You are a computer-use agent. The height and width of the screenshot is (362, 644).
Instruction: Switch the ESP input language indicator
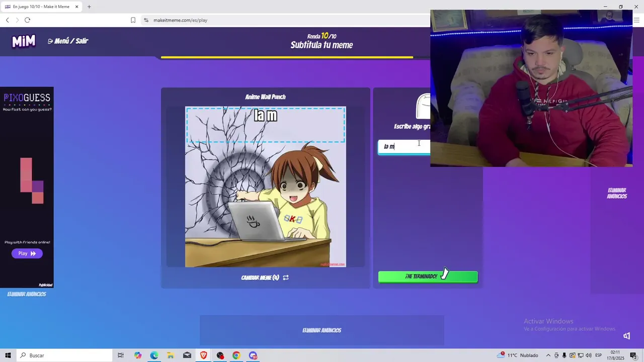click(599, 355)
